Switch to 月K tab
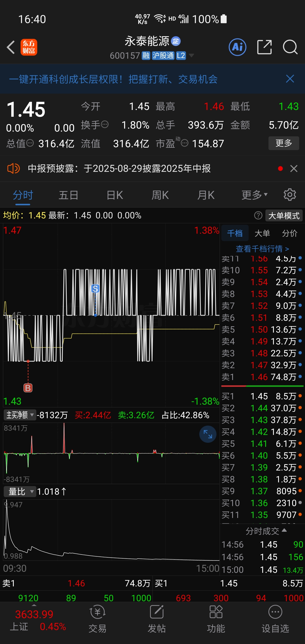 point(206,195)
